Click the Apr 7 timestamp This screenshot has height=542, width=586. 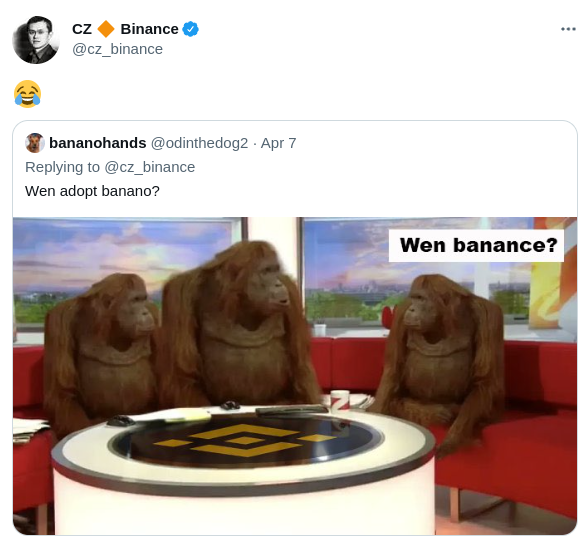tap(278, 143)
